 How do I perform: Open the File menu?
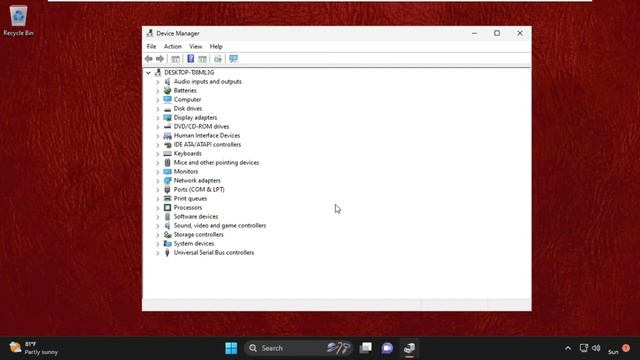[x=151, y=47]
